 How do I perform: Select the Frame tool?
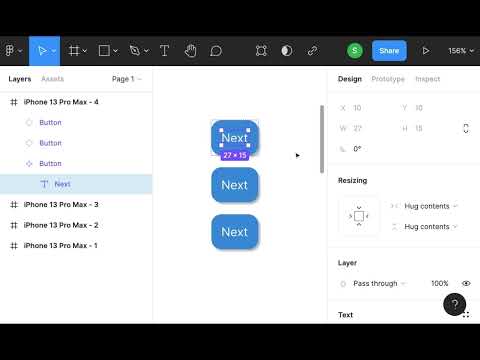(x=74, y=51)
